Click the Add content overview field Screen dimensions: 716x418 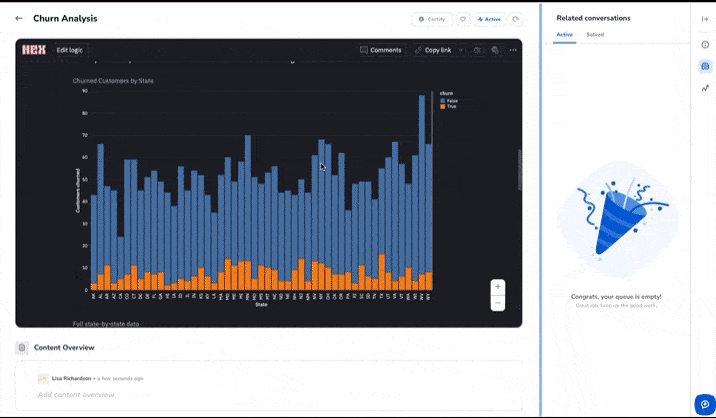tap(76, 395)
